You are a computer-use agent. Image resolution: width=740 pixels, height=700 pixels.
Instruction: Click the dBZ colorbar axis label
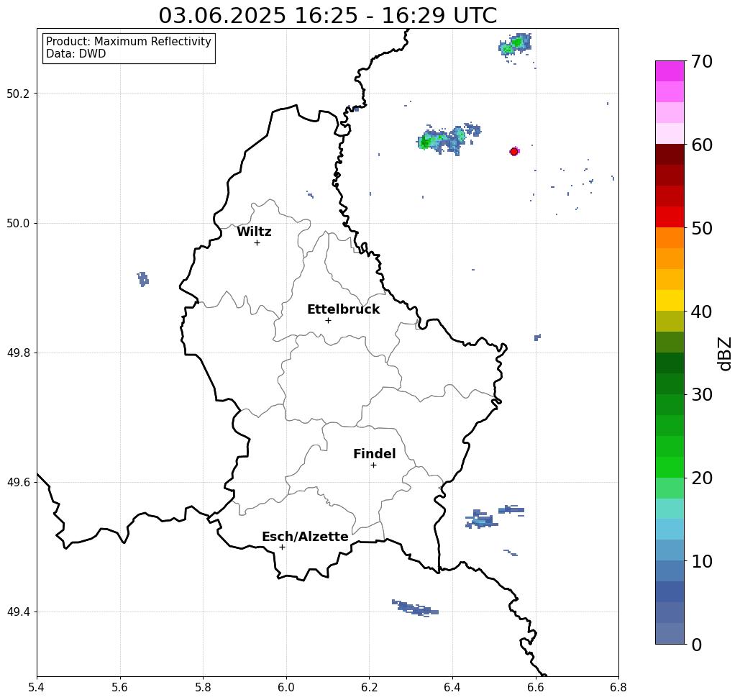point(725,353)
